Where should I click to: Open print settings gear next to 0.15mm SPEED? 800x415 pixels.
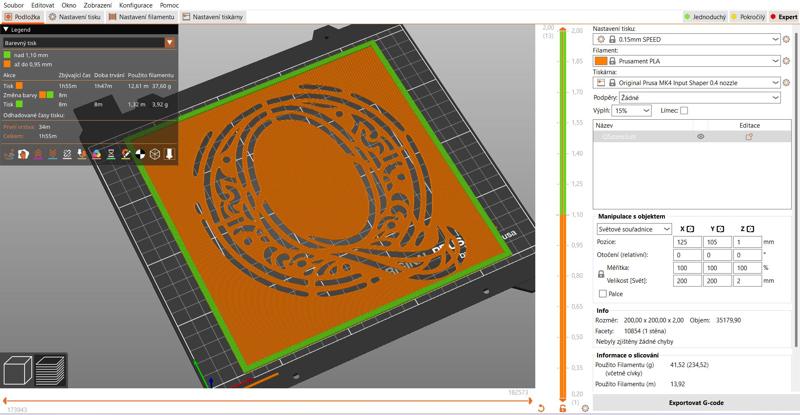786,39
